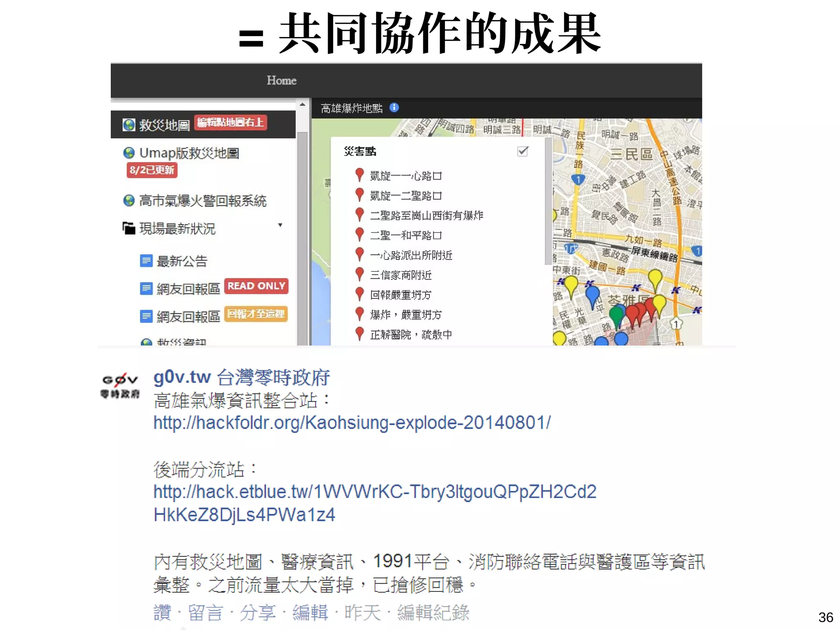Open 高市氣爆火警回報系統 entry

pyautogui.click(x=203, y=201)
